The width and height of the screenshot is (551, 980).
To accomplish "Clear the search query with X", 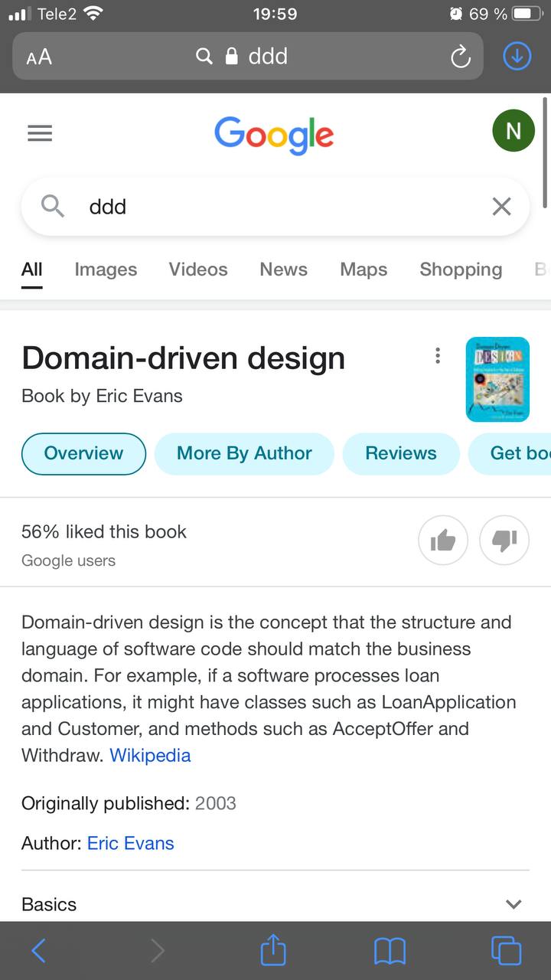I will point(501,206).
